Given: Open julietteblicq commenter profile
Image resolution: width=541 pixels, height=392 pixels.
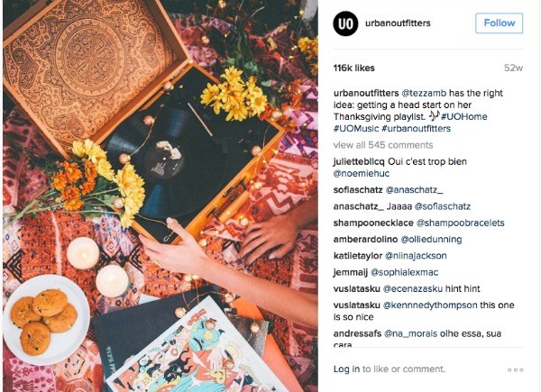Looking at the screenshot, I should coord(359,161).
